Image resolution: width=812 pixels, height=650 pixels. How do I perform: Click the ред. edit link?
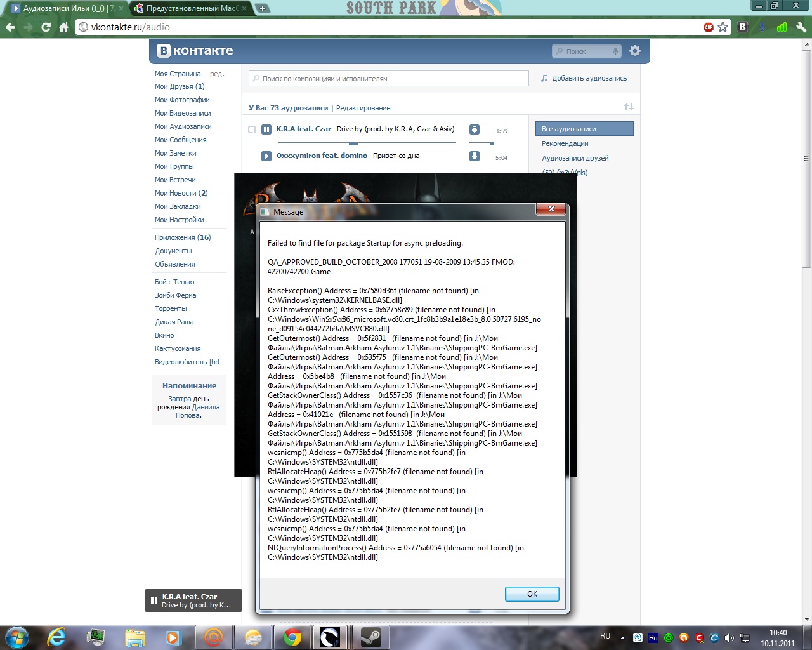pos(217,74)
